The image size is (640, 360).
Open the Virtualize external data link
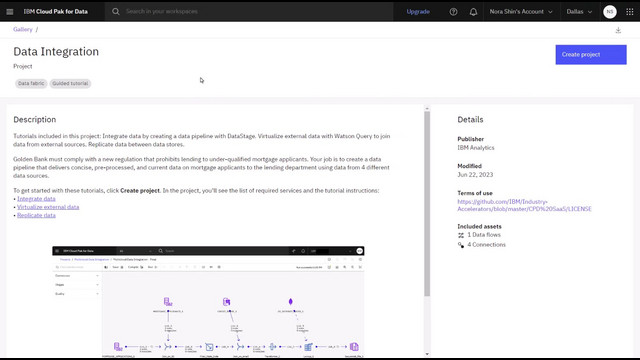[48, 207]
